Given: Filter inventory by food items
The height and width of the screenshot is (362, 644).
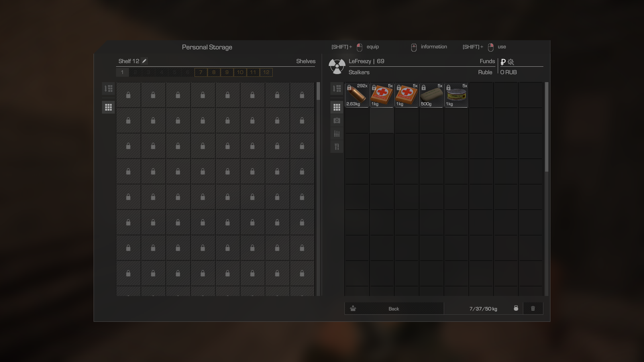Looking at the screenshot, I should [x=337, y=146].
